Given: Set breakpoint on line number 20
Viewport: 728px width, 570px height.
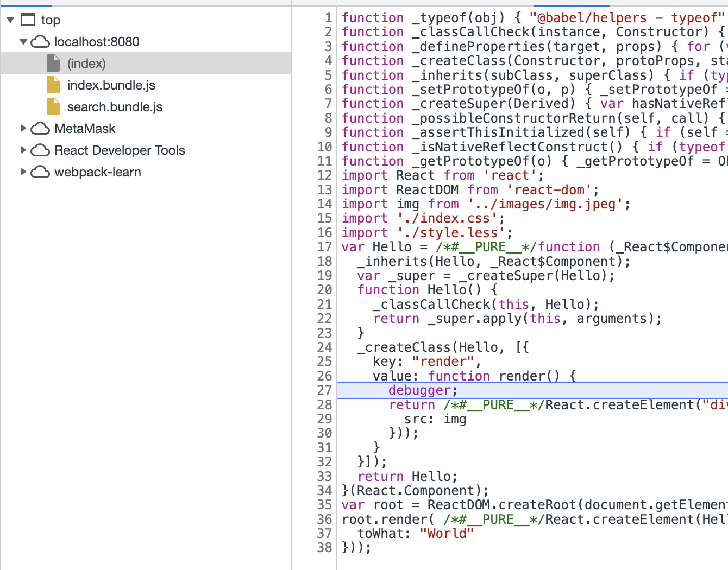Looking at the screenshot, I should pos(324,290).
